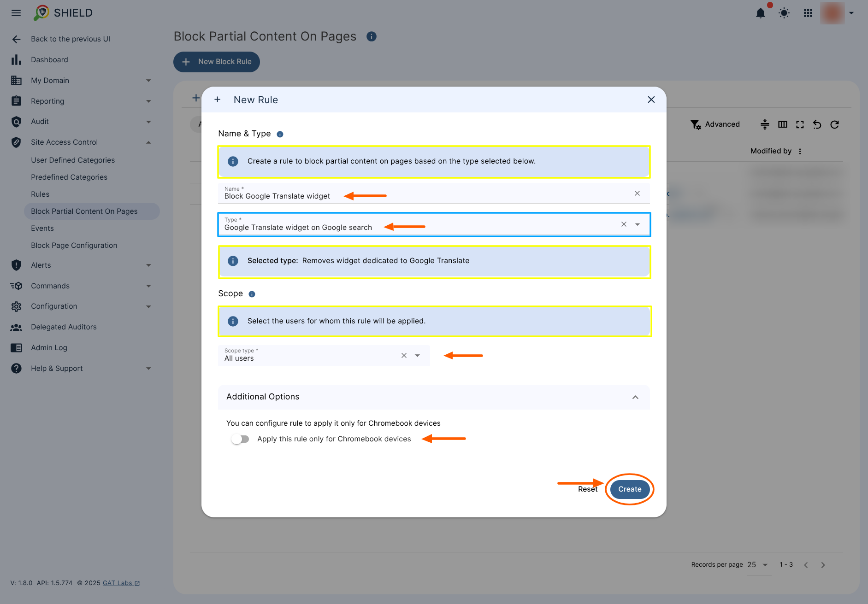The image size is (868, 604).
Task: Clear the Scope type selection
Action: click(x=404, y=356)
